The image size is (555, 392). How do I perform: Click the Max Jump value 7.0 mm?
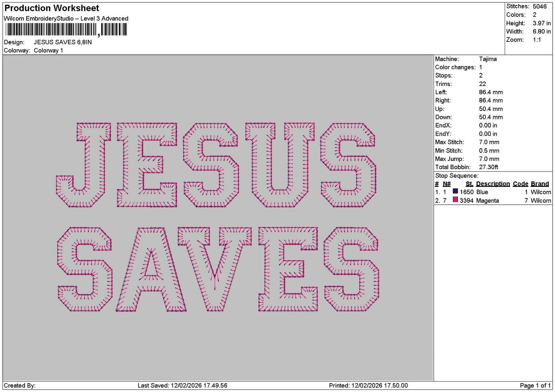[489, 159]
